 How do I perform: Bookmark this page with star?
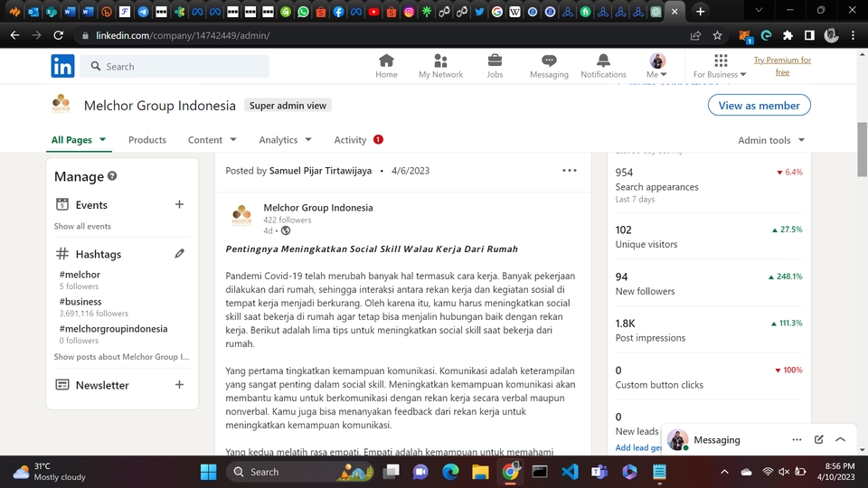pos(717,35)
